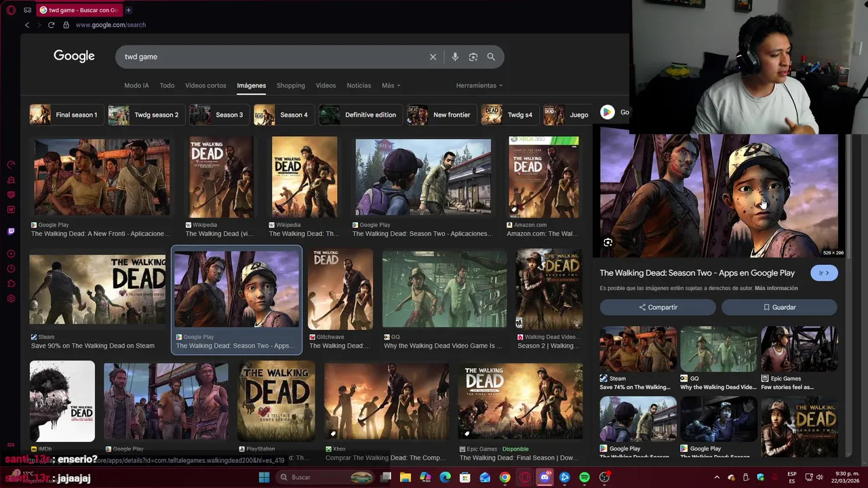The width and height of the screenshot is (868, 488).
Task: Open OBS Studio from taskbar
Action: [x=604, y=477]
